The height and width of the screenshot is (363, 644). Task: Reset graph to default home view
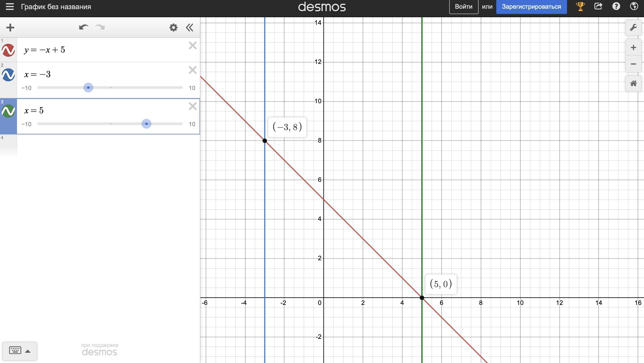point(633,84)
